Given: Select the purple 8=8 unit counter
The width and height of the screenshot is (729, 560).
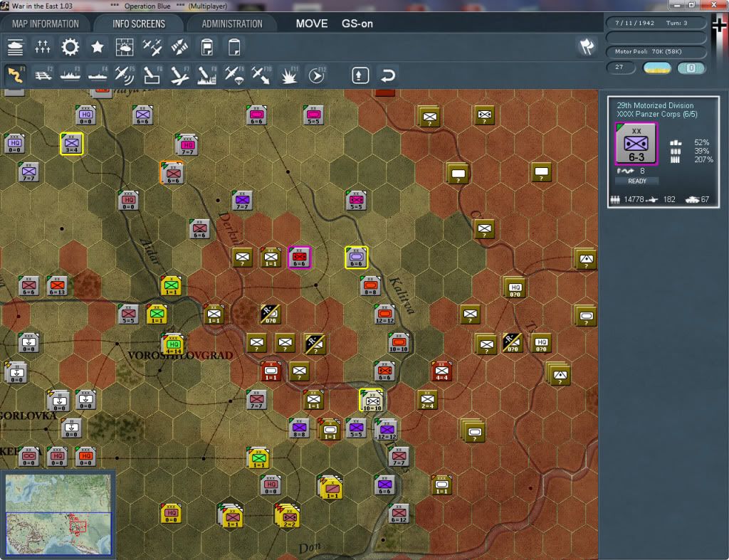Looking at the screenshot, I should coord(299,428).
